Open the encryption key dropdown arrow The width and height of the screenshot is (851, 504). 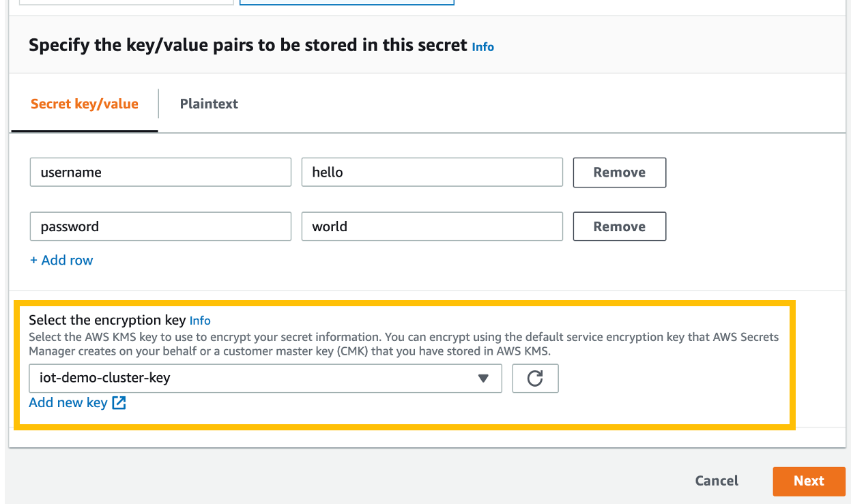pyautogui.click(x=483, y=378)
